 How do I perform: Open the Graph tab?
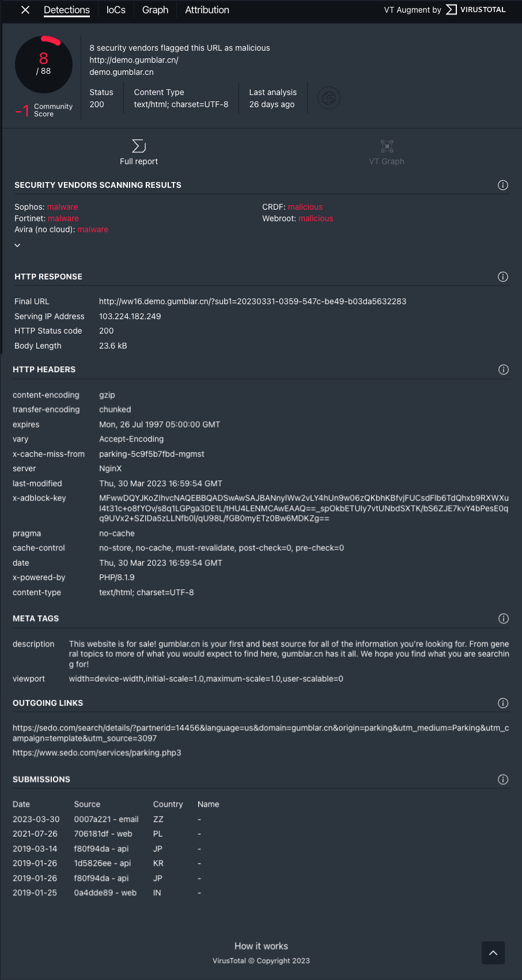[155, 10]
